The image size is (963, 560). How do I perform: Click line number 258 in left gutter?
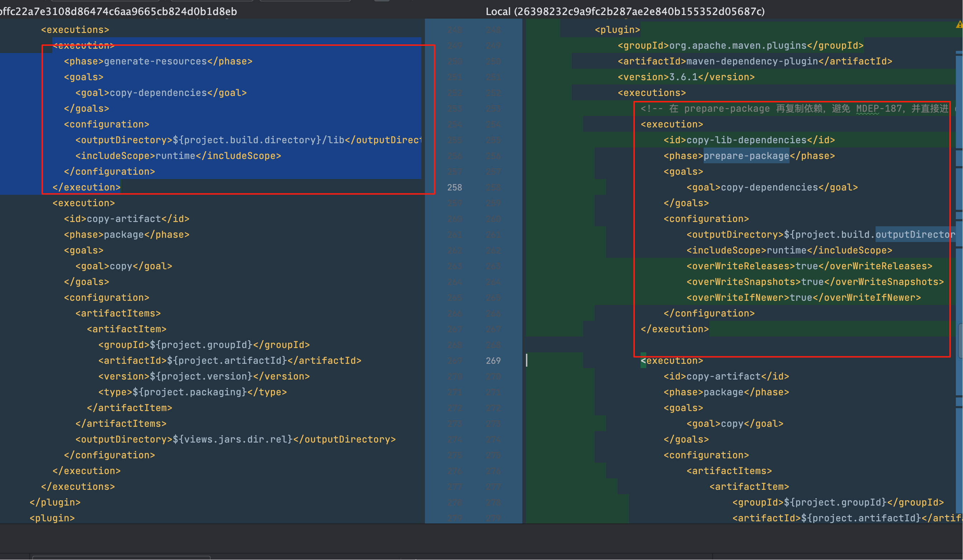click(x=454, y=188)
